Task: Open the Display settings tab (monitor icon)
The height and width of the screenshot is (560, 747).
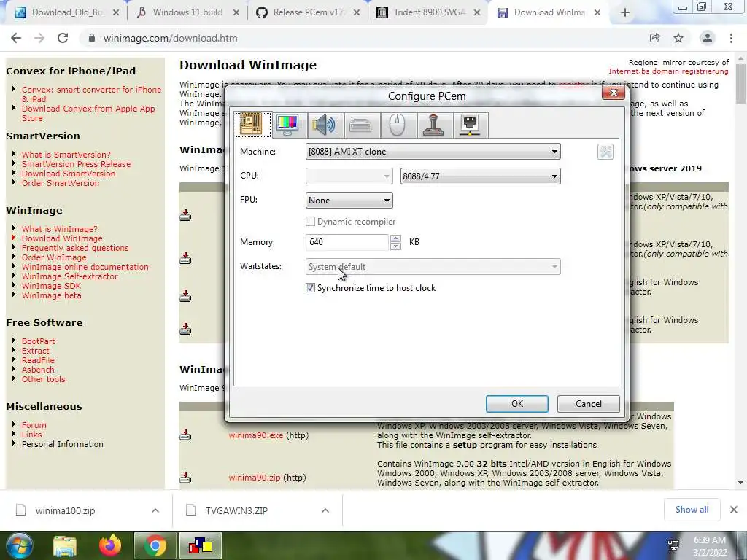Action: pyautogui.click(x=287, y=125)
